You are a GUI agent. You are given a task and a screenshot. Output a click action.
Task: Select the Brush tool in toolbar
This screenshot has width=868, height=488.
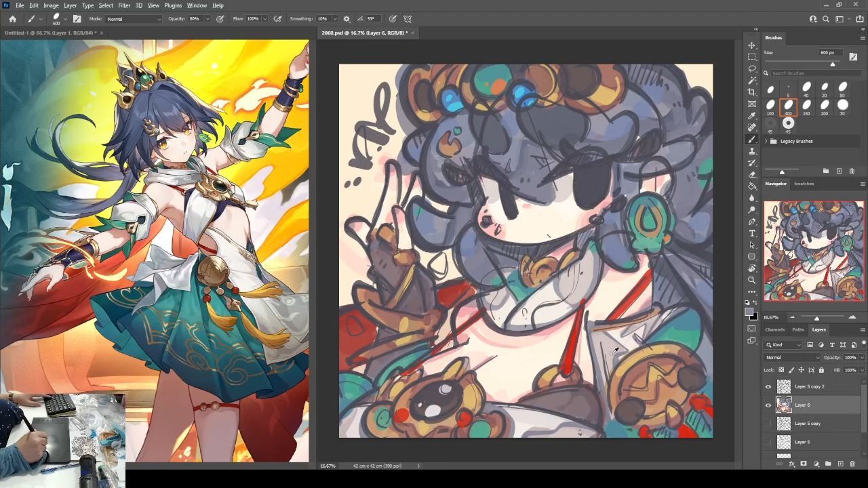[x=751, y=139]
